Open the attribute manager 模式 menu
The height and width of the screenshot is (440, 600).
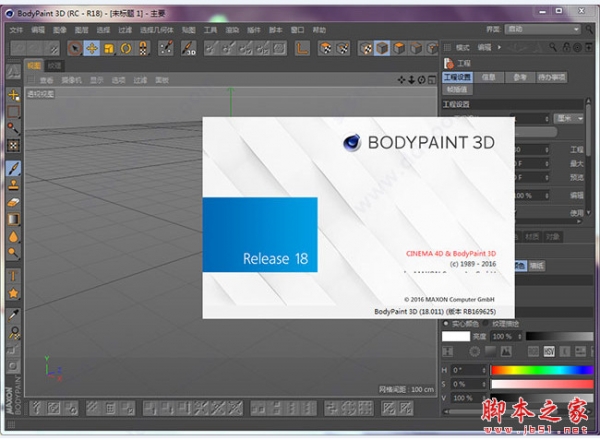[463, 47]
